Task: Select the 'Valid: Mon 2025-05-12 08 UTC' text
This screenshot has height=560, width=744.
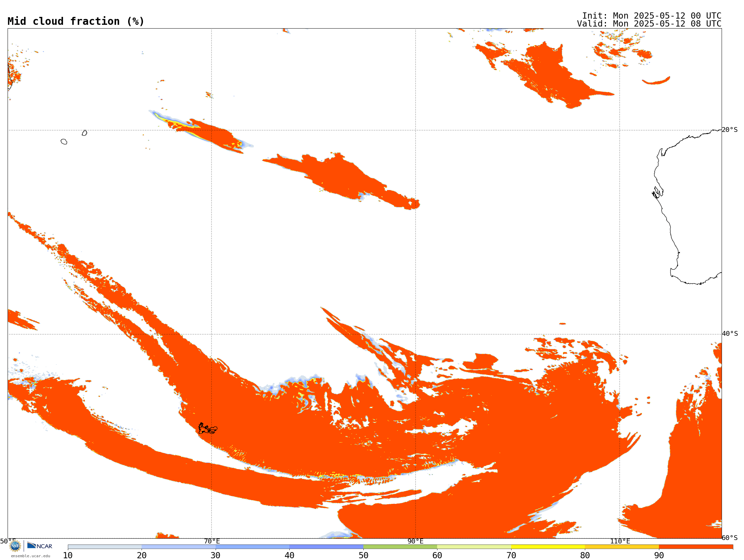Action: pos(649,24)
